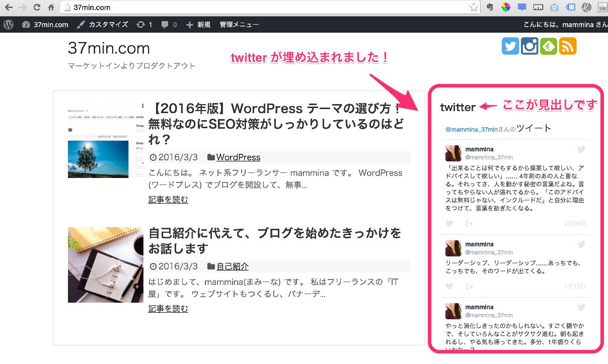
Task: Open the 1月15日 tweet date link
Action: pos(575,286)
